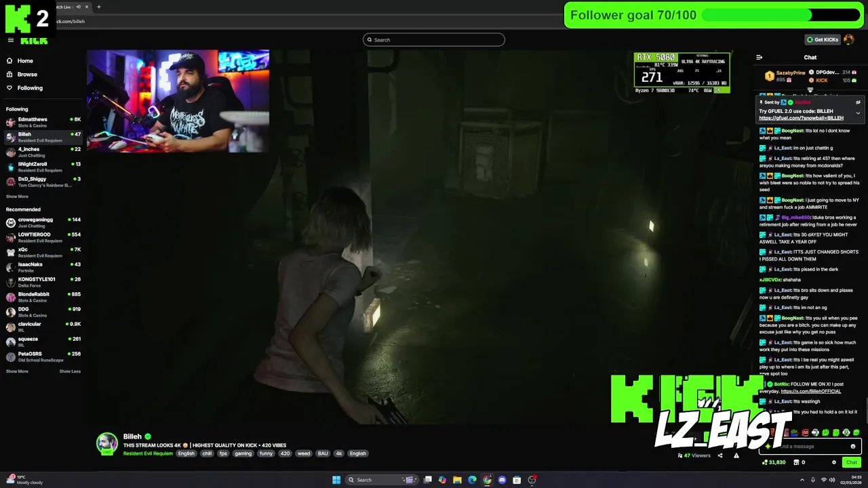Open the hamburger sidebar menu
868x488 pixels.
(10, 40)
